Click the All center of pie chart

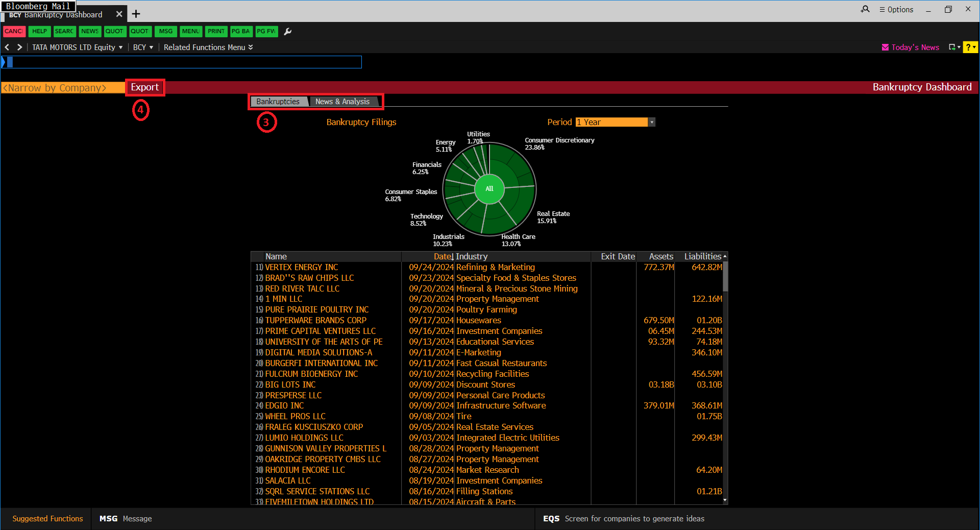489,189
